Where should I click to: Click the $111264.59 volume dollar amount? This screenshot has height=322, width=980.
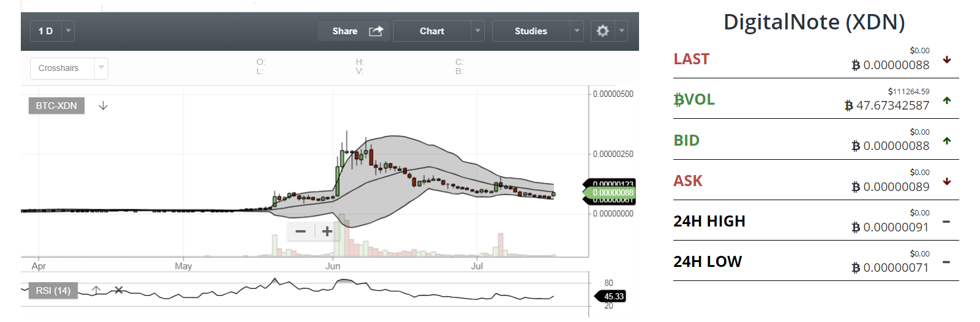(908, 91)
